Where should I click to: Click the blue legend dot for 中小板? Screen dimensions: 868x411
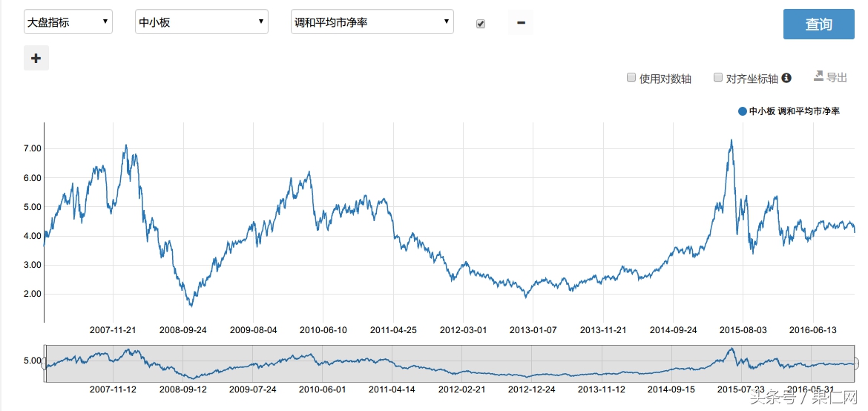pos(742,111)
